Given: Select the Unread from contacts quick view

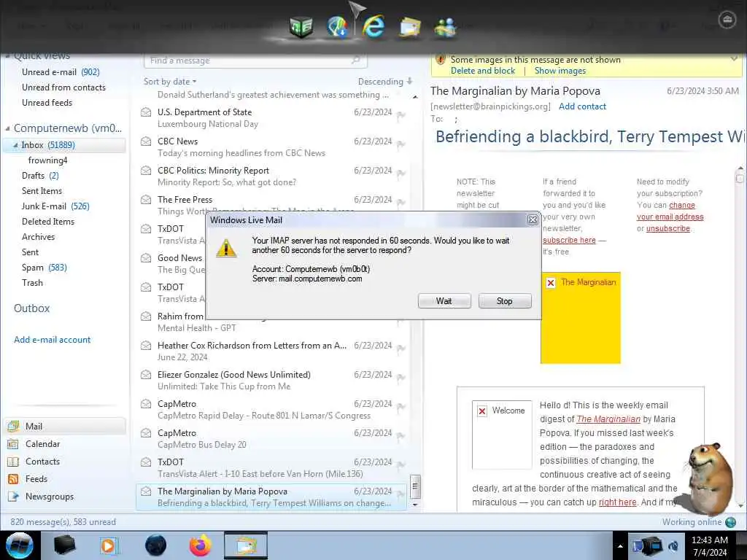Looking at the screenshot, I should pyautogui.click(x=64, y=87).
